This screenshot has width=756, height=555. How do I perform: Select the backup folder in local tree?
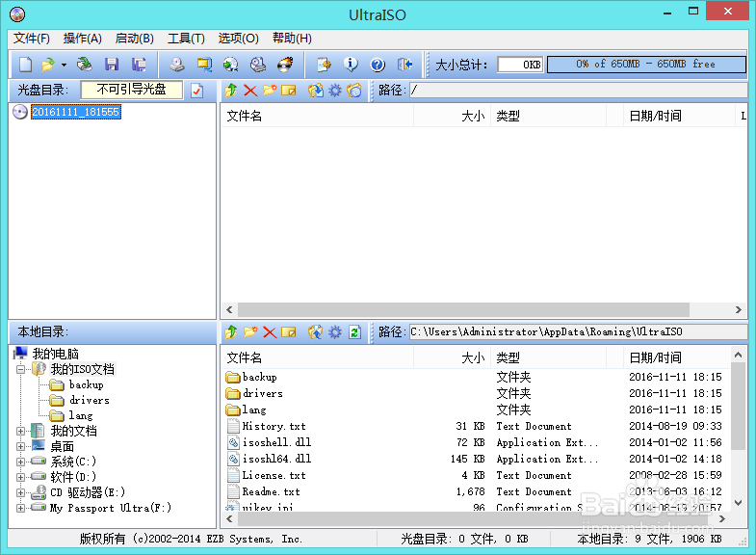point(86,384)
